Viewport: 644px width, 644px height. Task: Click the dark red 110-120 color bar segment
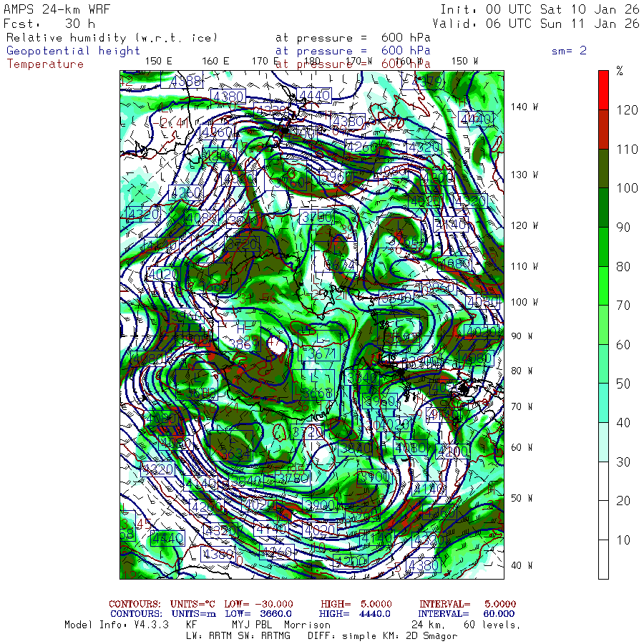603,130
